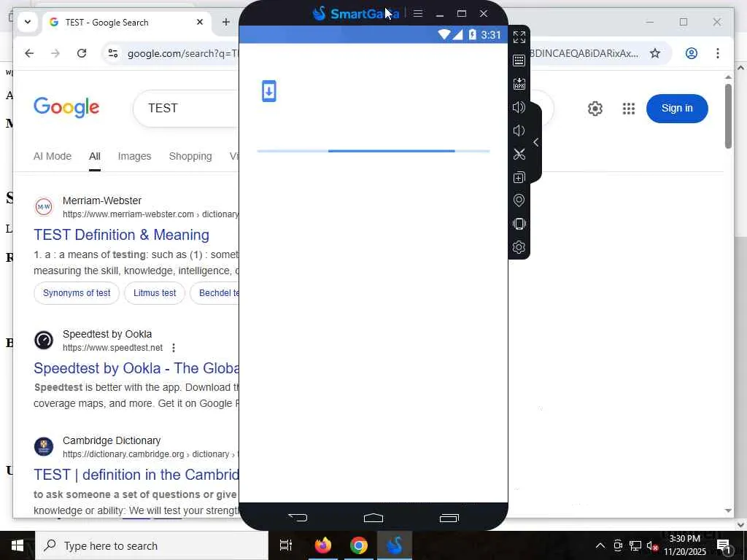Image resolution: width=747 pixels, height=560 pixels.
Task: Select the All results tab
Action: 95,156
